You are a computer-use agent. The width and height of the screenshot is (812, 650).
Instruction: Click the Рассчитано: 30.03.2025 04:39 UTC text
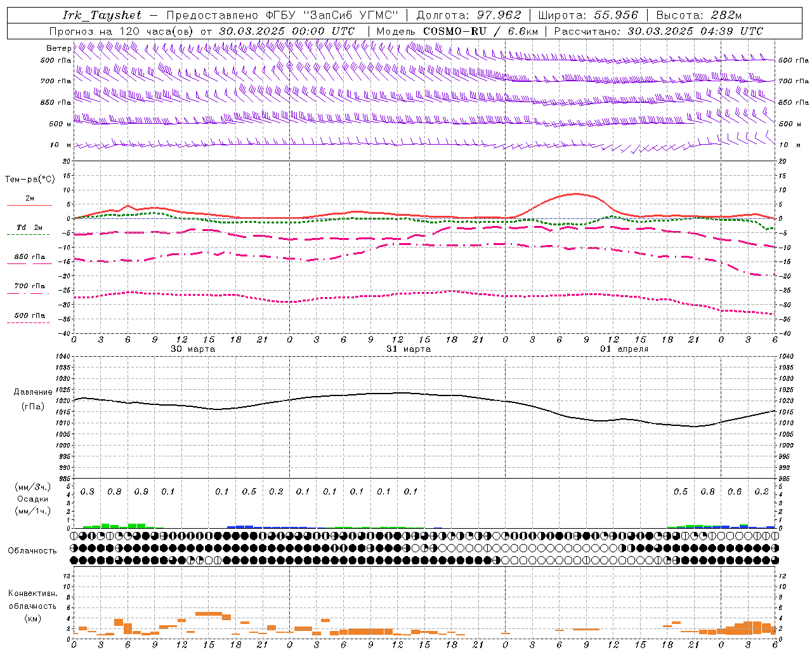point(658,31)
